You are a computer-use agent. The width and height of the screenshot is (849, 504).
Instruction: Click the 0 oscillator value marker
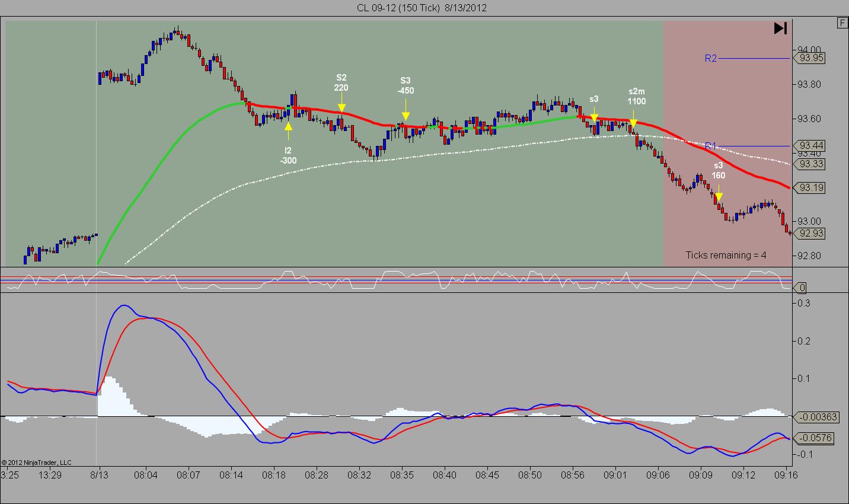tap(802, 288)
